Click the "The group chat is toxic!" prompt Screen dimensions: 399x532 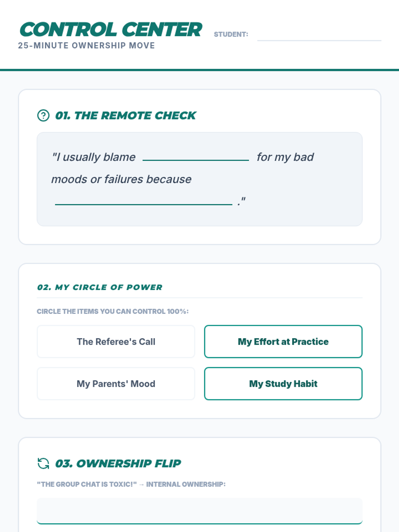tap(87, 484)
